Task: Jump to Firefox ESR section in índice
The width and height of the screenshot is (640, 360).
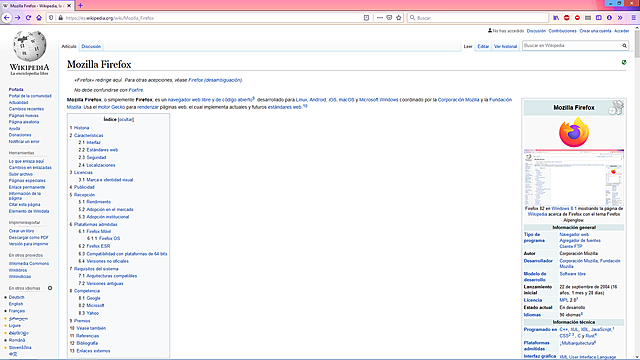Action: [98, 246]
